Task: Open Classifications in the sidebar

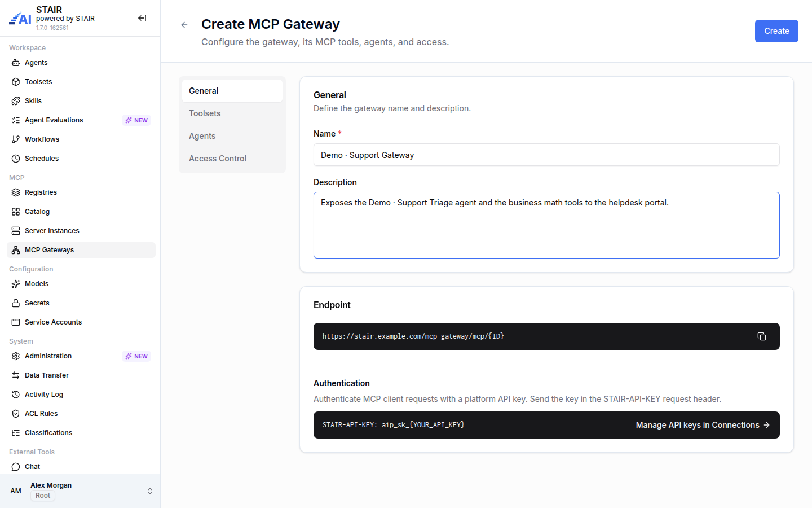Action: (81, 433)
